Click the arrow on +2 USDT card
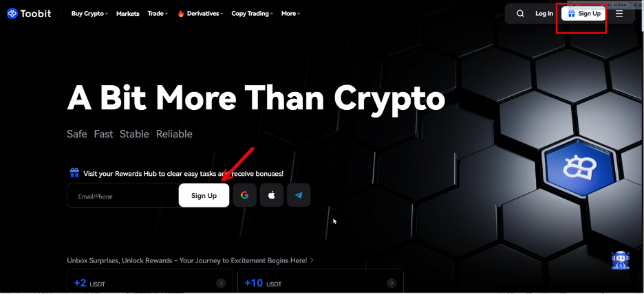Viewport: 644px width, 294px height. coord(221,283)
